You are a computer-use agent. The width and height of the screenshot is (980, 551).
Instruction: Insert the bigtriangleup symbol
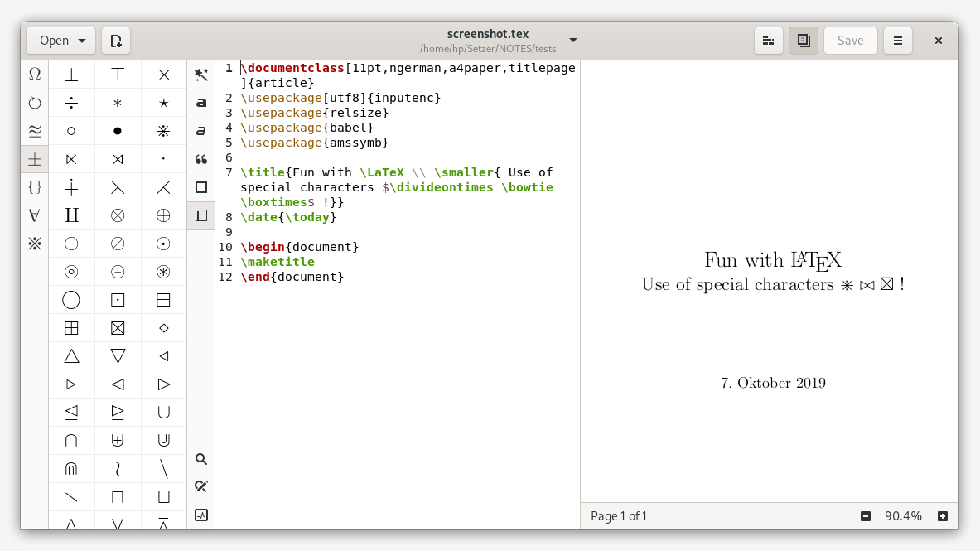[71, 356]
